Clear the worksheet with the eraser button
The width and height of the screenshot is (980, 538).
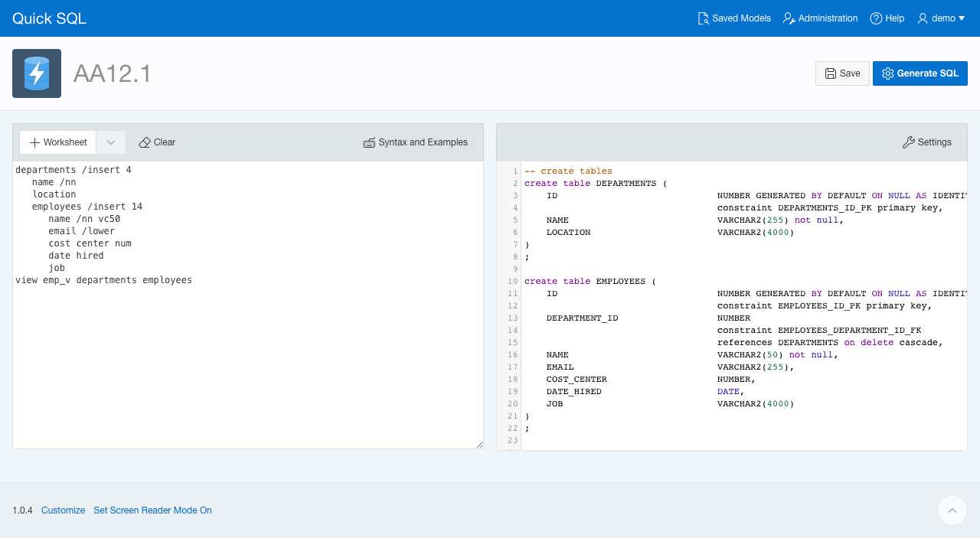point(157,142)
